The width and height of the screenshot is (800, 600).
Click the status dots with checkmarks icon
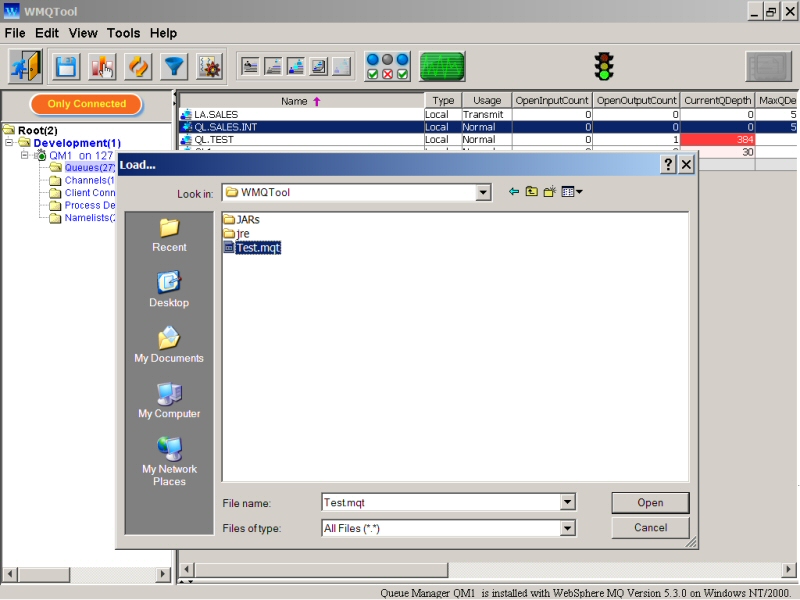(x=388, y=66)
